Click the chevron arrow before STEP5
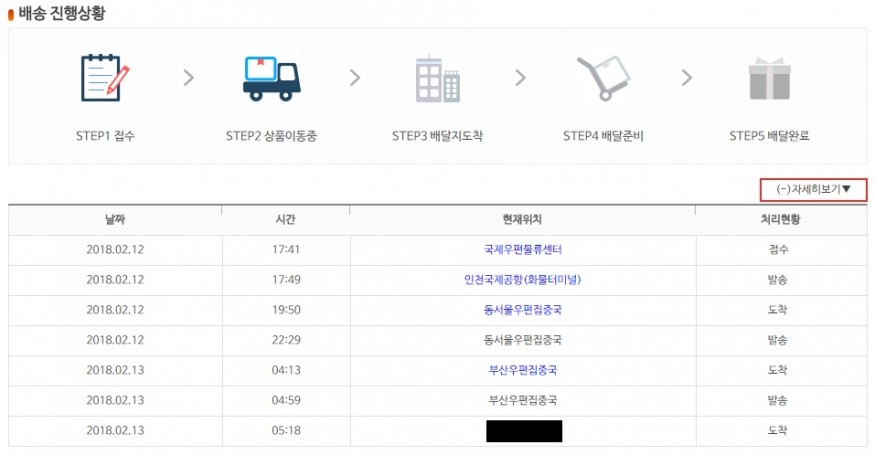 click(686, 78)
